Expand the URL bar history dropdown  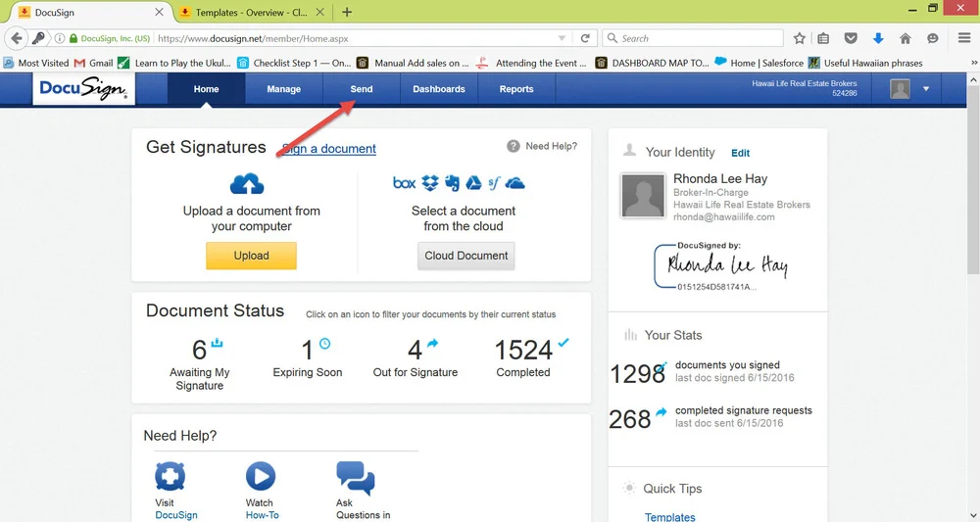click(x=562, y=38)
